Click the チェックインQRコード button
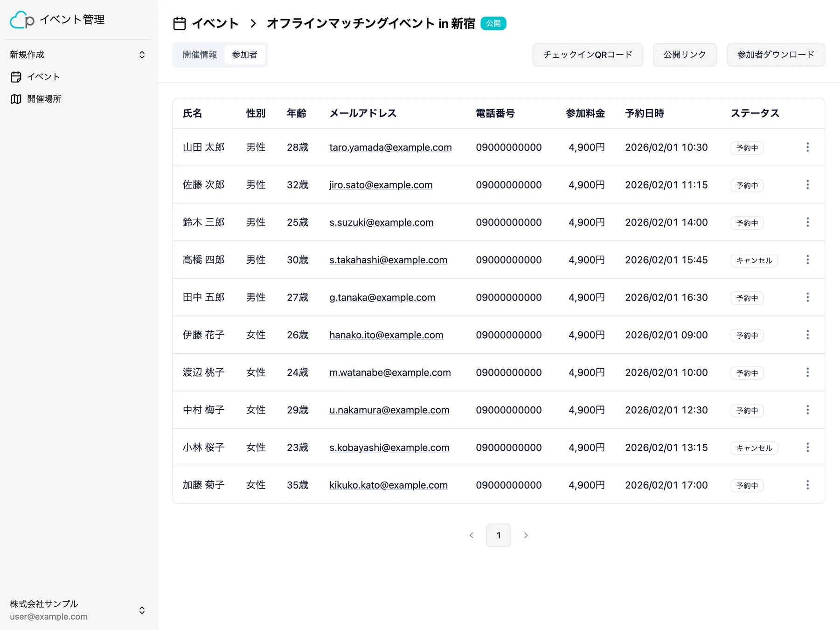 (587, 55)
